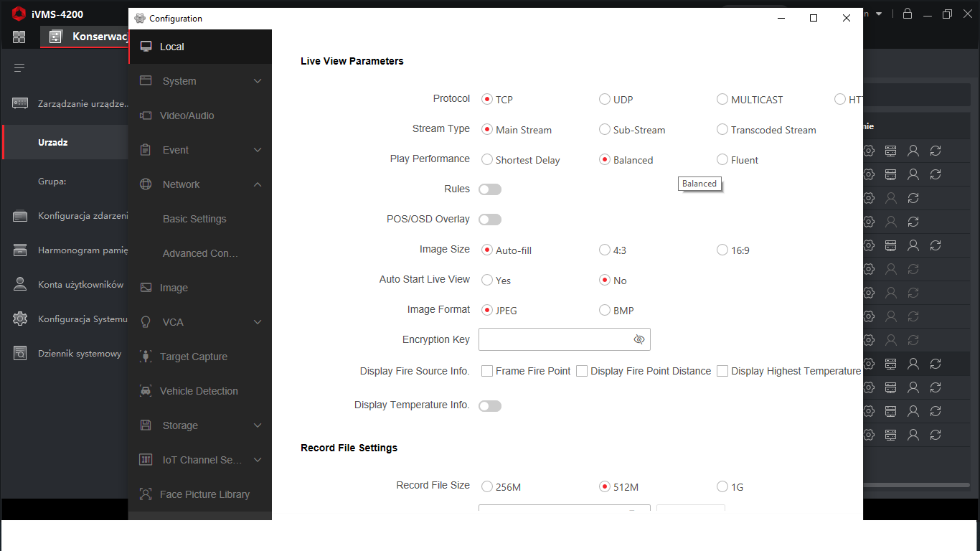980x551 pixels.
Task: Click the iVMS-4200 red logo icon
Action: pyautogui.click(x=19, y=14)
